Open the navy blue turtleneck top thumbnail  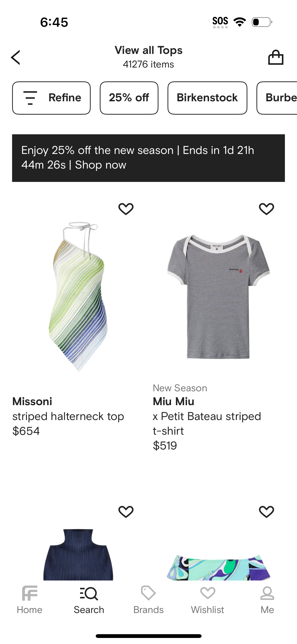coord(78,554)
